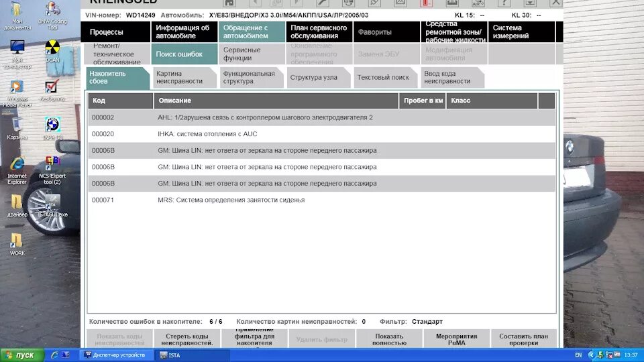Screen dimensions: 644x362
Task: Open BMW Coding Tool desktop shortcut
Action: point(52,16)
